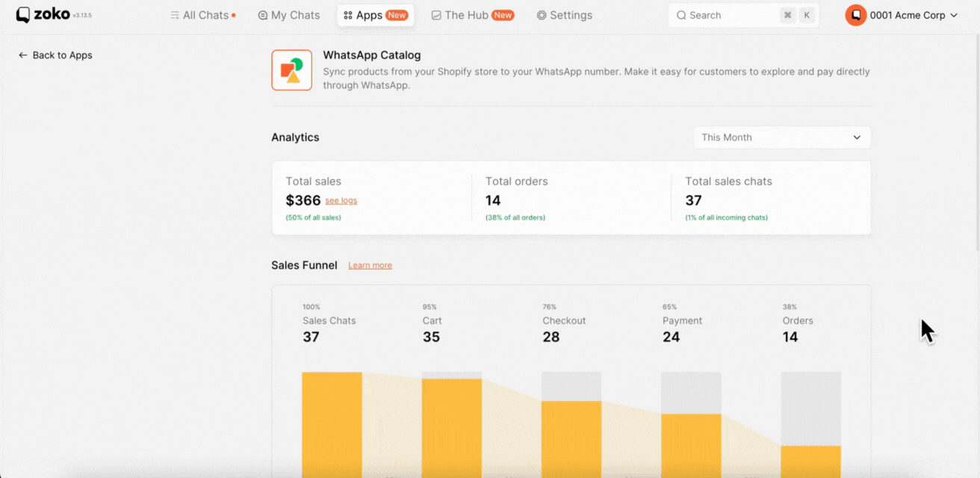Click the Checkout count 28
This screenshot has width=980, height=478.
tap(551, 337)
